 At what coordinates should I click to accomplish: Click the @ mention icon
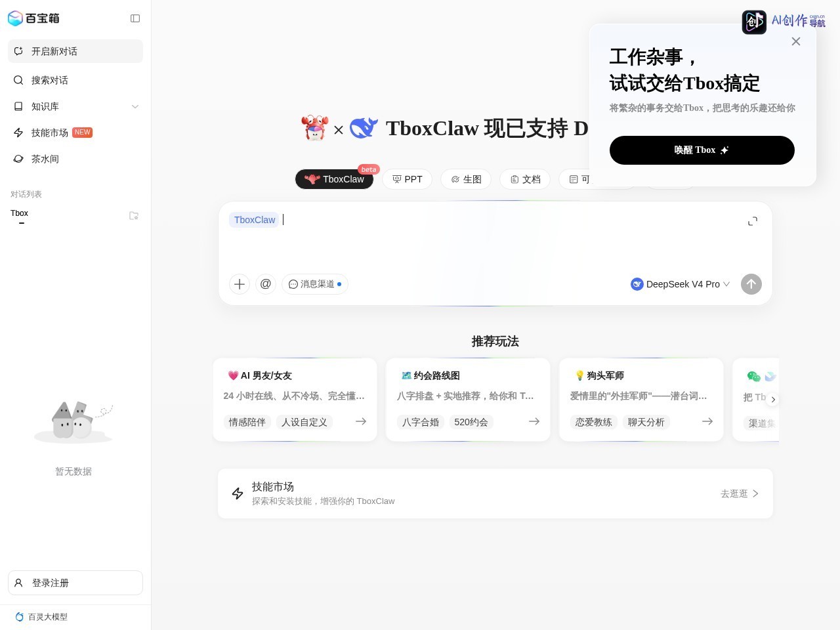[x=266, y=284]
